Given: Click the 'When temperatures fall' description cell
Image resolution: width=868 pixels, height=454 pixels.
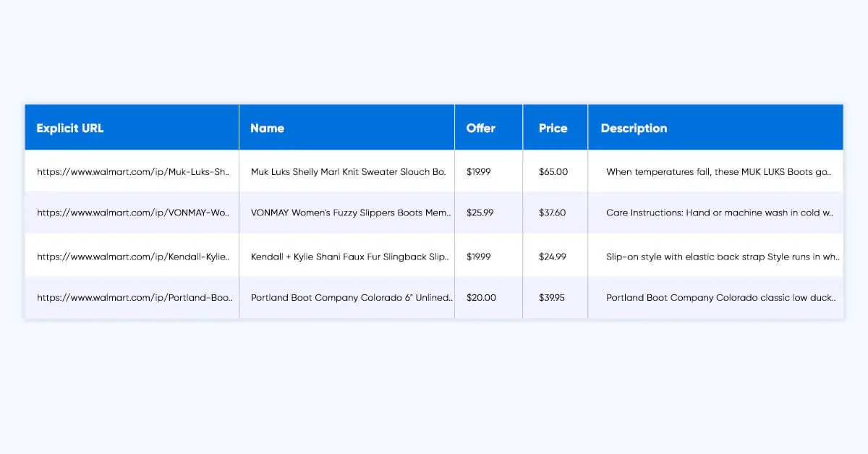Looking at the screenshot, I should coord(719,172).
